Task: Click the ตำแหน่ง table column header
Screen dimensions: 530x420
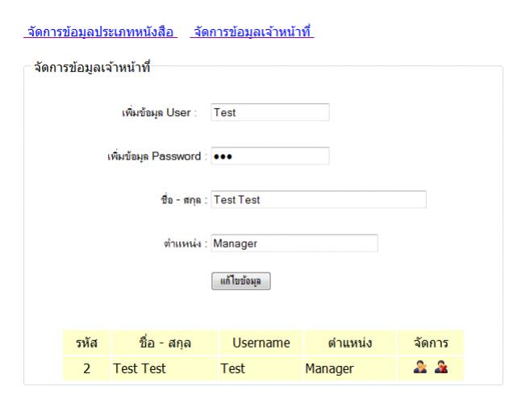Action: click(349, 343)
